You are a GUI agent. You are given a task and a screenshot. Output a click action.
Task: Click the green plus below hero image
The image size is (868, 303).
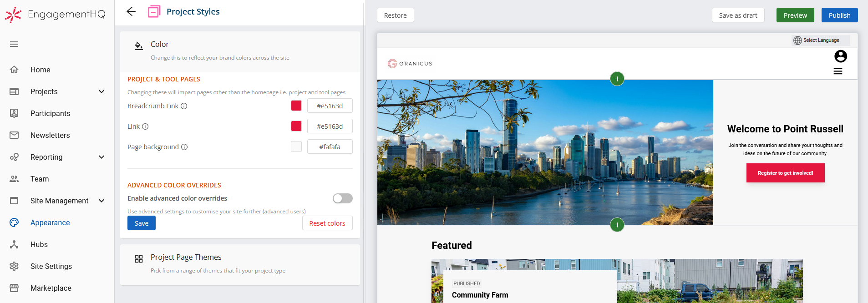click(x=617, y=225)
